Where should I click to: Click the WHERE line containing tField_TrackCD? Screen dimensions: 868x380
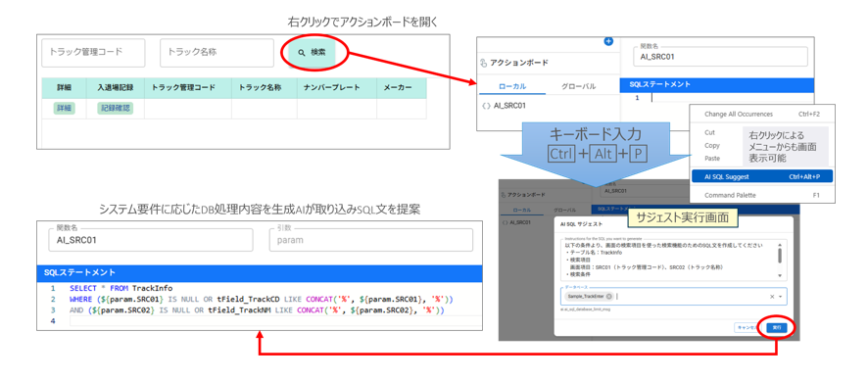(x=262, y=300)
